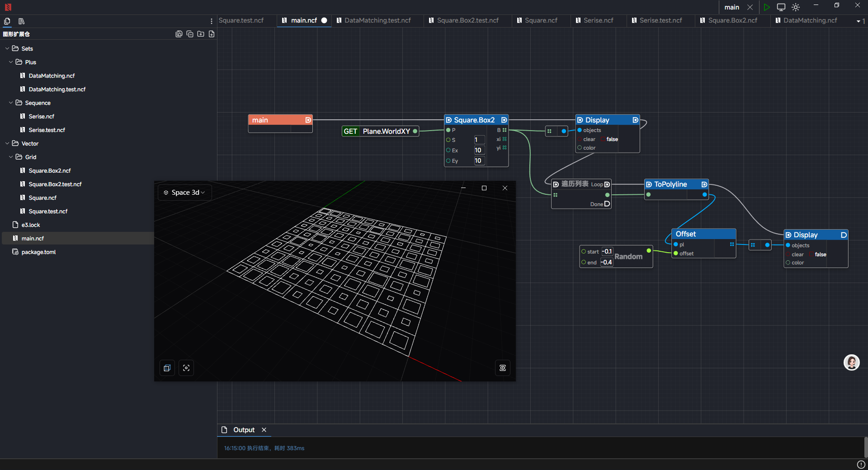Image resolution: width=868 pixels, height=470 pixels.
Task: Collapse the Sequence folder
Action: [x=11, y=103]
